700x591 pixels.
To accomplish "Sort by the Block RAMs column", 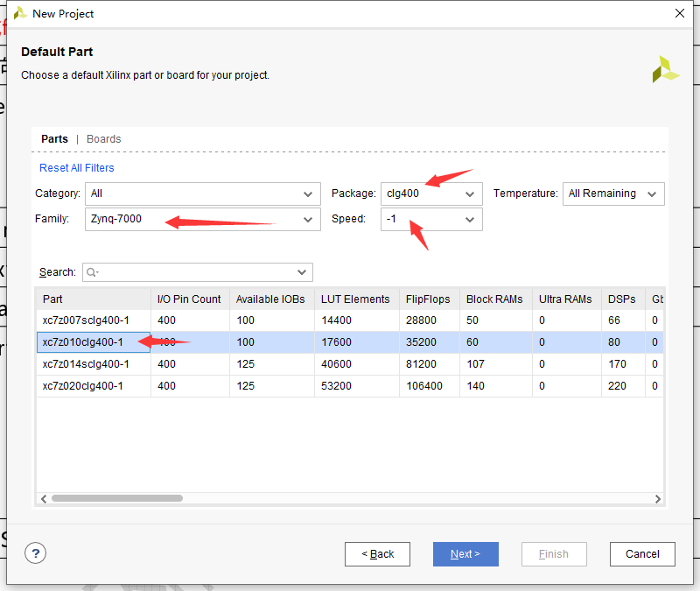I will [496, 299].
